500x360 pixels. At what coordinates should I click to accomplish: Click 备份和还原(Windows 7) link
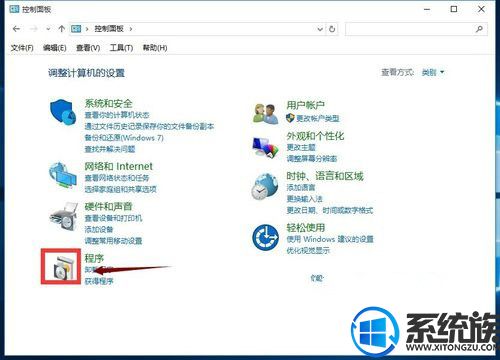[x=124, y=138]
